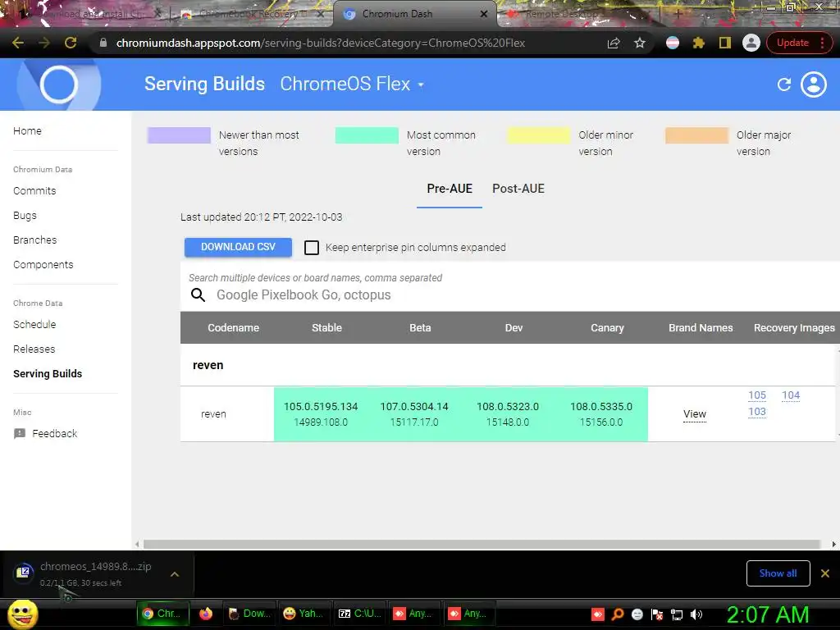Image resolution: width=840 pixels, height=630 pixels.
Task: Open recovery image 104 link
Action: [x=791, y=395]
